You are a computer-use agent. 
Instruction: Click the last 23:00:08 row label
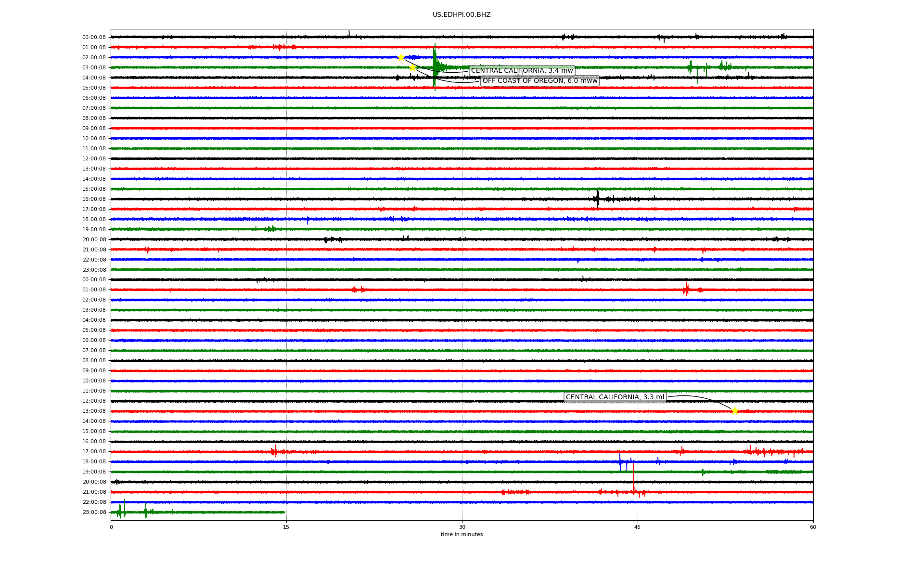pyautogui.click(x=94, y=512)
